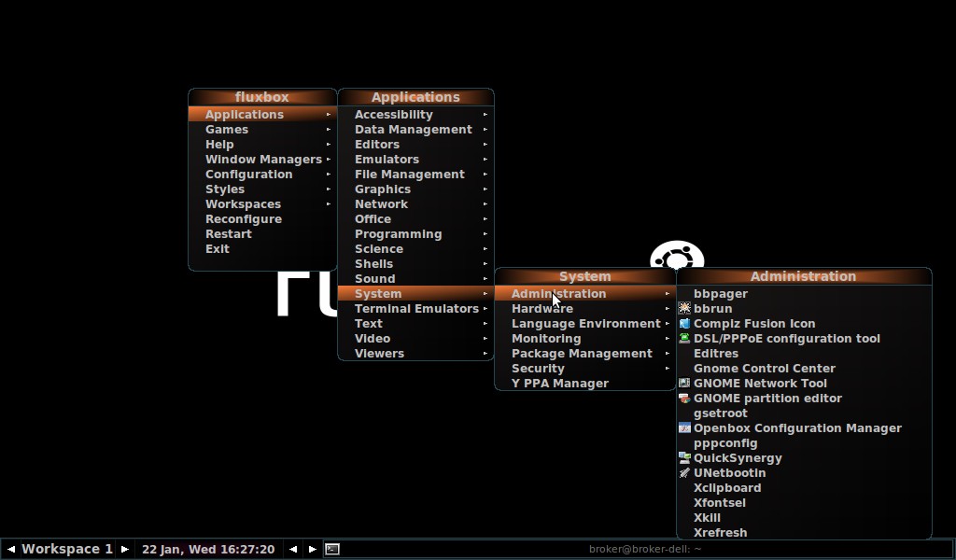Open the Network submenu

pyautogui.click(x=415, y=204)
